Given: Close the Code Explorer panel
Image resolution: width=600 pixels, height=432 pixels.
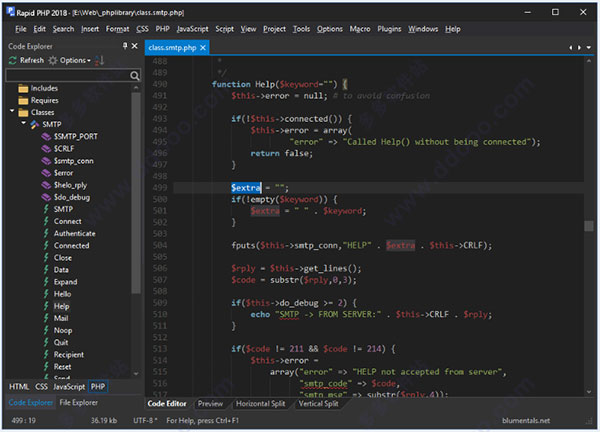Looking at the screenshot, I should (x=135, y=46).
